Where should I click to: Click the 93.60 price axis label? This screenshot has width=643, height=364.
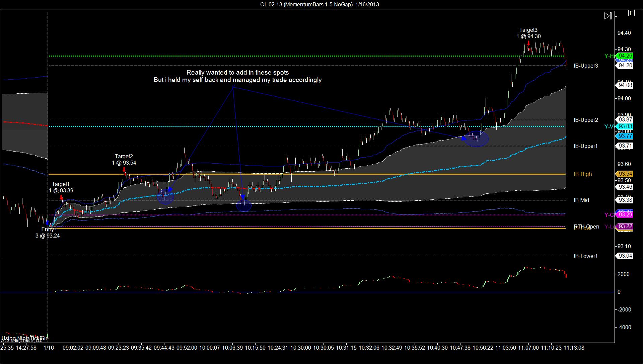click(624, 164)
